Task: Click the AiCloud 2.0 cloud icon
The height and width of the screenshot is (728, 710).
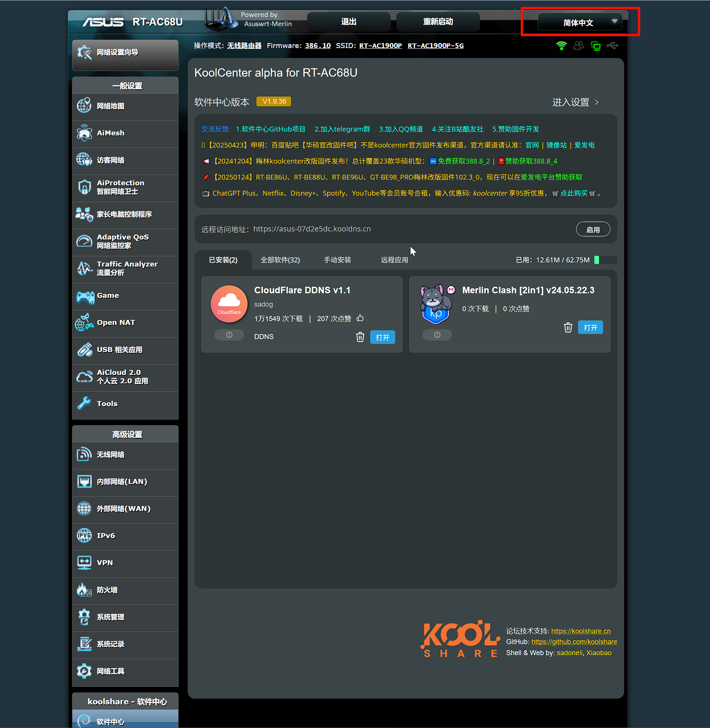Action: (x=84, y=377)
